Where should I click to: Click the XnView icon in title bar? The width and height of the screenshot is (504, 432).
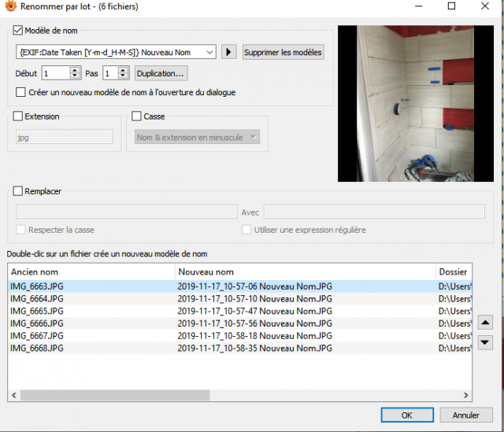pyautogui.click(x=10, y=6)
